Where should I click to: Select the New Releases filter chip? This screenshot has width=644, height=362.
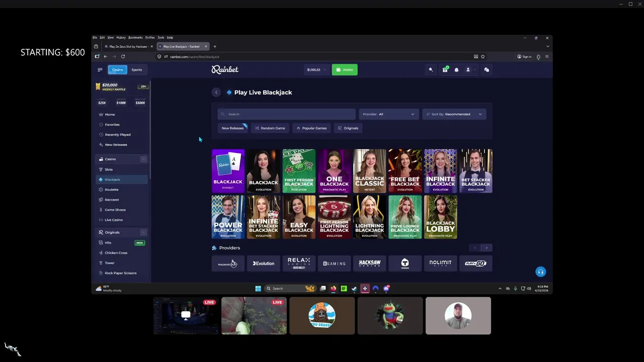tap(232, 128)
